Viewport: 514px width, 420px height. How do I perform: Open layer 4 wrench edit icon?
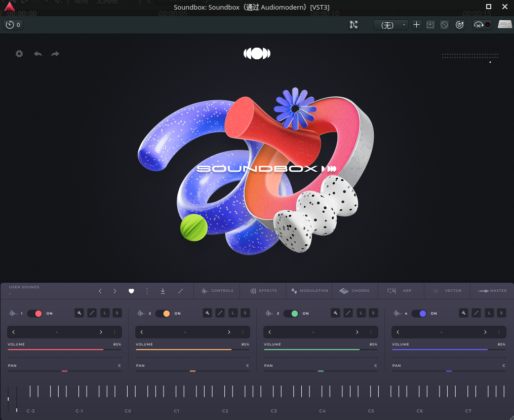[x=463, y=313]
